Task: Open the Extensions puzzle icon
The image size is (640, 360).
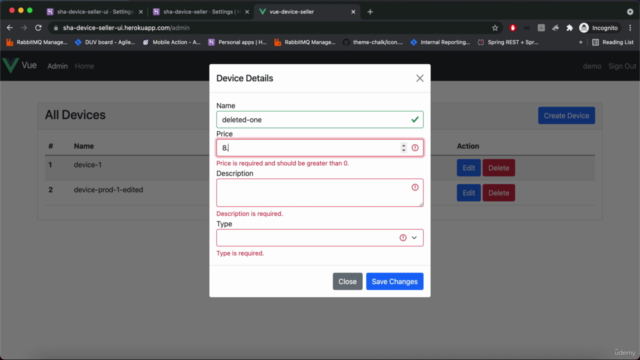Action: coord(569,28)
